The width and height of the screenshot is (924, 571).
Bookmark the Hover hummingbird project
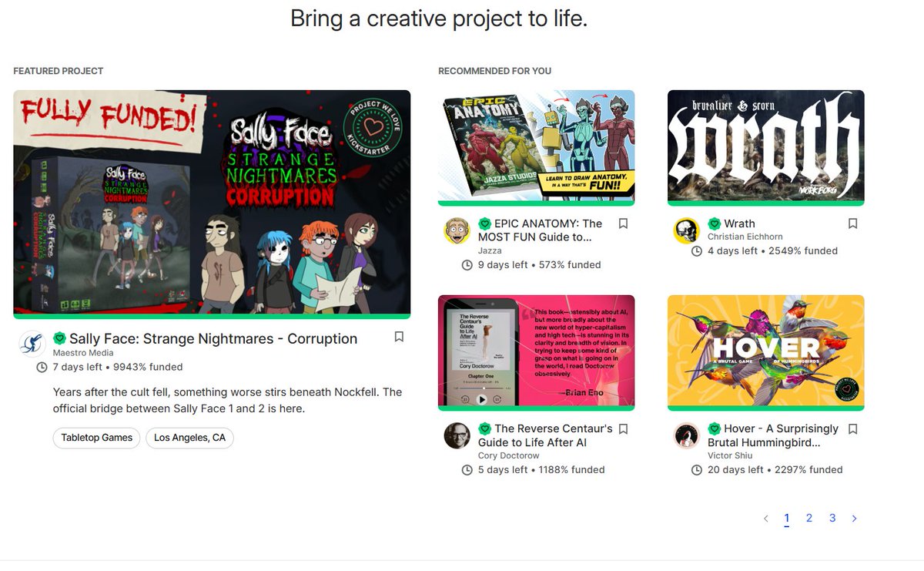[853, 428]
